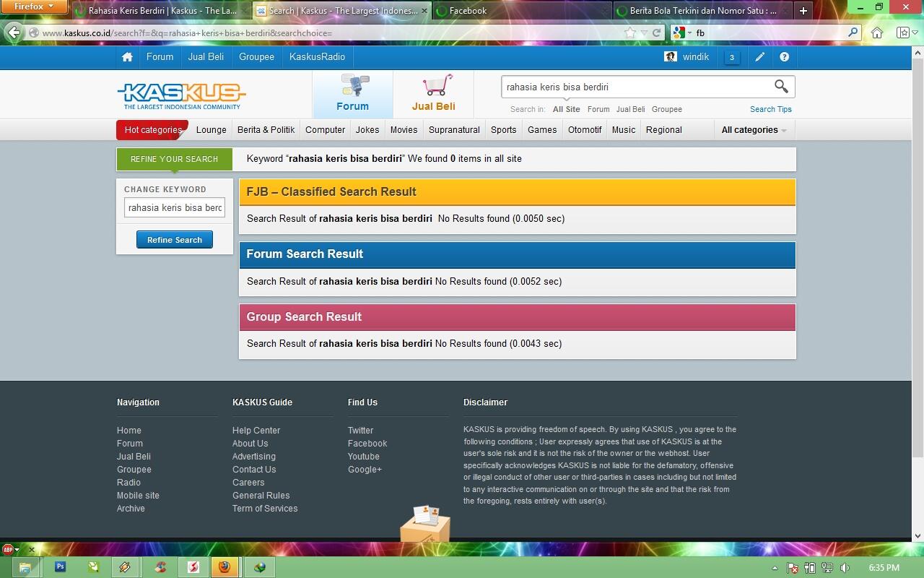Open the Supranatural category
The image size is (924, 578).
click(454, 130)
